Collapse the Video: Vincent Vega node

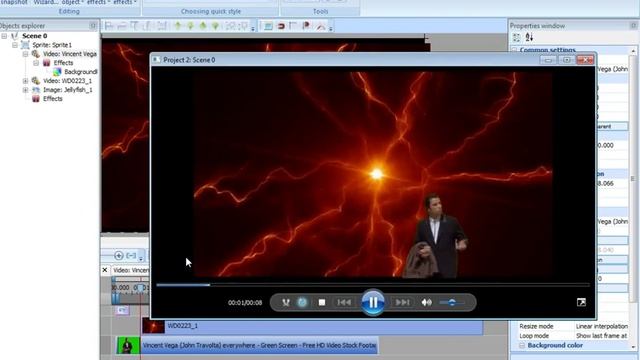[25, 54]
